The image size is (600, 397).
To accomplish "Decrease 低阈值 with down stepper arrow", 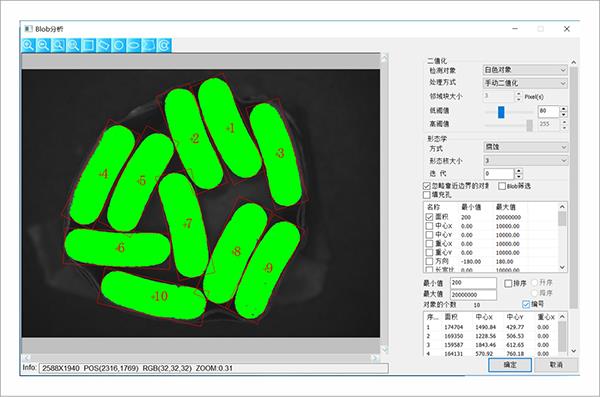I will [563, 114].
